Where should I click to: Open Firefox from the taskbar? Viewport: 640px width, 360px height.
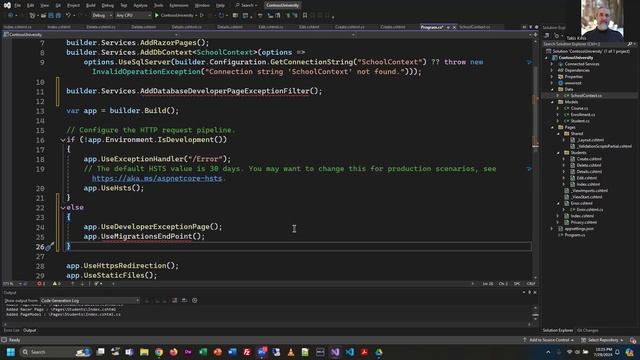[x=173, y=352]
